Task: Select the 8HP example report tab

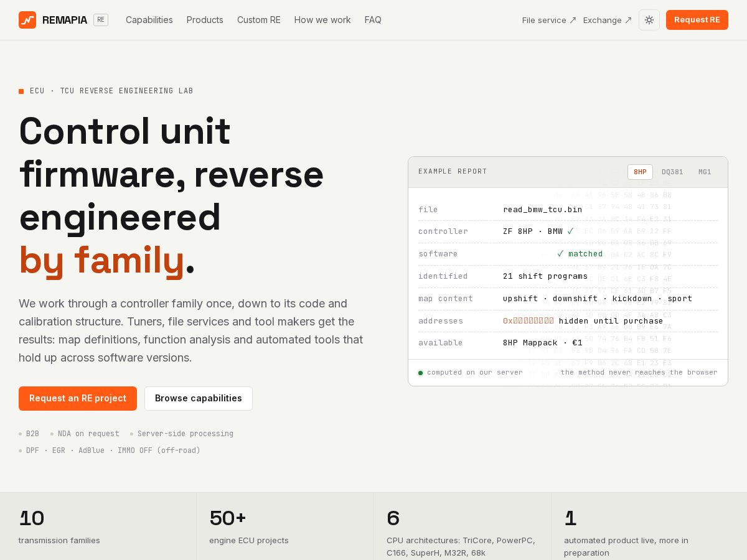Action: coord(640,172)
